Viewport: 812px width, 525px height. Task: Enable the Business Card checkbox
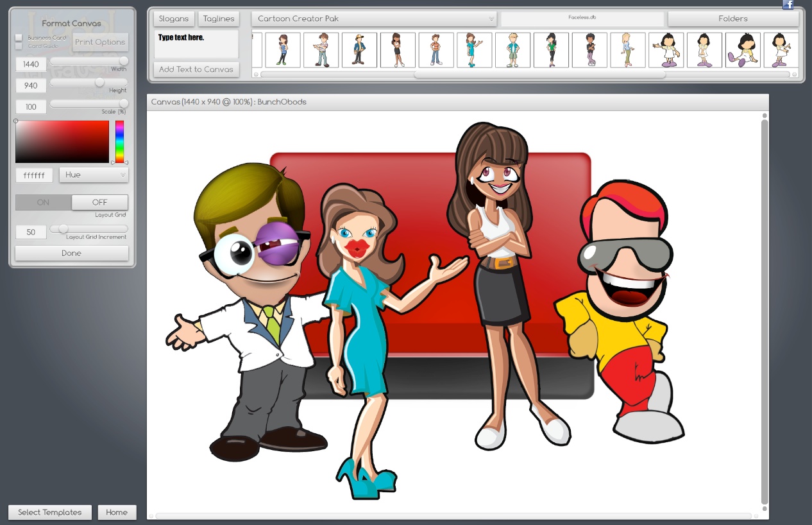tap(19, 38)
